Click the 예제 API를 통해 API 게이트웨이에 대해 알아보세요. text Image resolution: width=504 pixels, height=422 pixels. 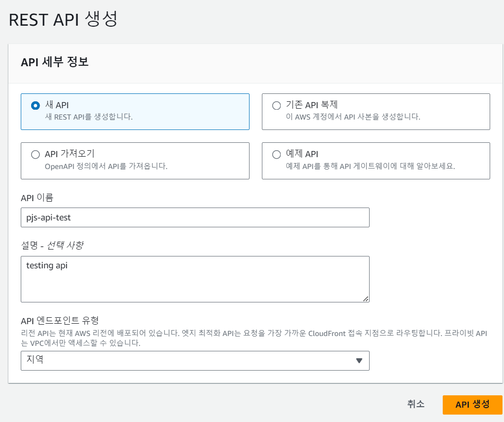tap(370, 166)
